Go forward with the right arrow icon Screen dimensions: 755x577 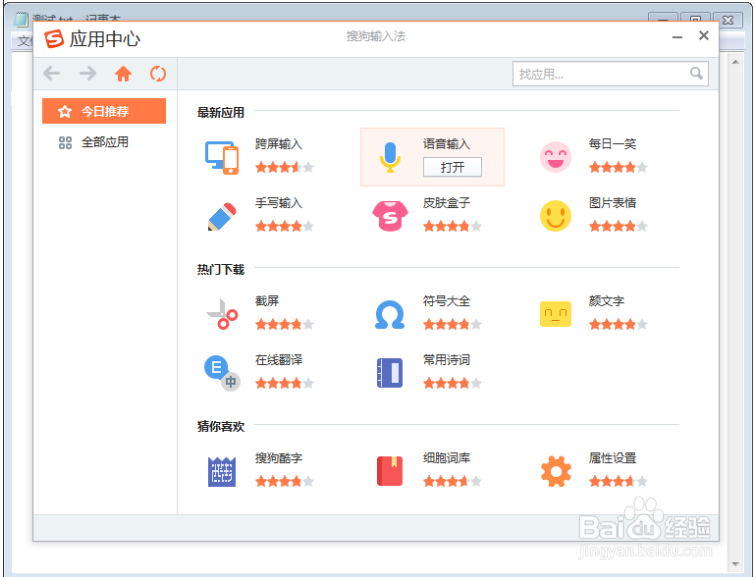coord(88,73)
